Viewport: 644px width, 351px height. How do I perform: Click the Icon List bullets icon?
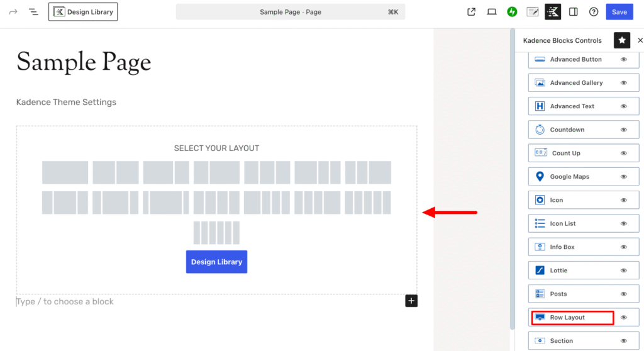click(540, 223)
